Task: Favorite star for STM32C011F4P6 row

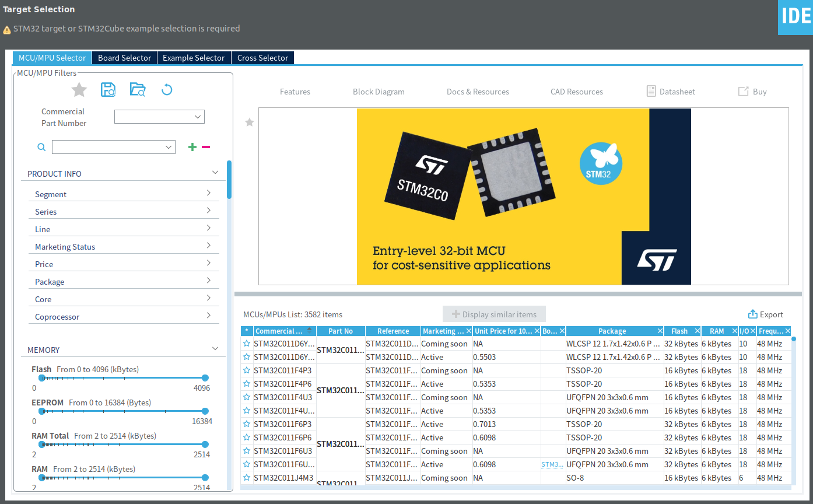Action: coord(247,384)
